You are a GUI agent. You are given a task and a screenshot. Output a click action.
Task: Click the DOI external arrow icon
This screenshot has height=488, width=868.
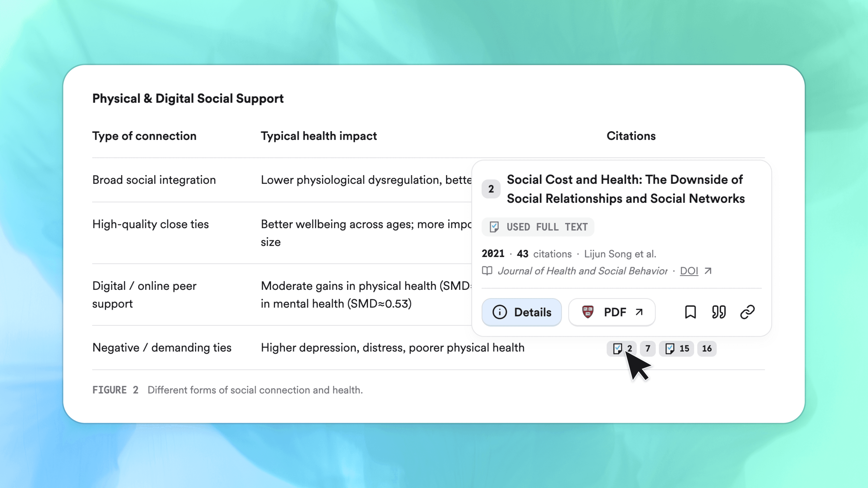click(x=708, y=271)
